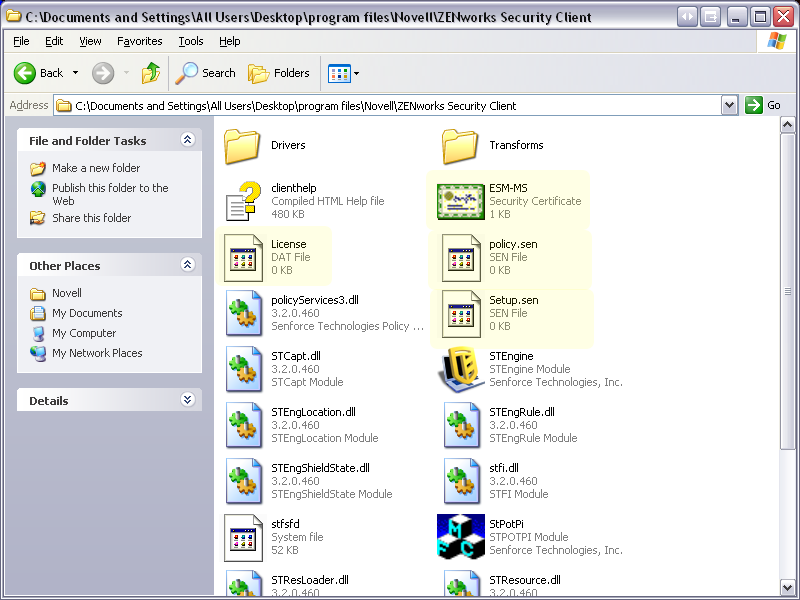Viewport: 800px width, 600px height.
Task: Open the Drivers folder
Action: click(x=243, y=146)
